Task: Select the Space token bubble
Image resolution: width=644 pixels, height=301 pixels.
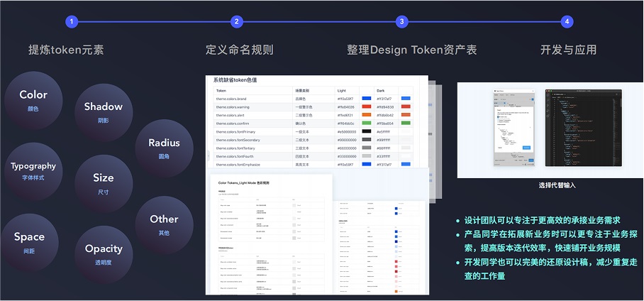Action: 30,242
